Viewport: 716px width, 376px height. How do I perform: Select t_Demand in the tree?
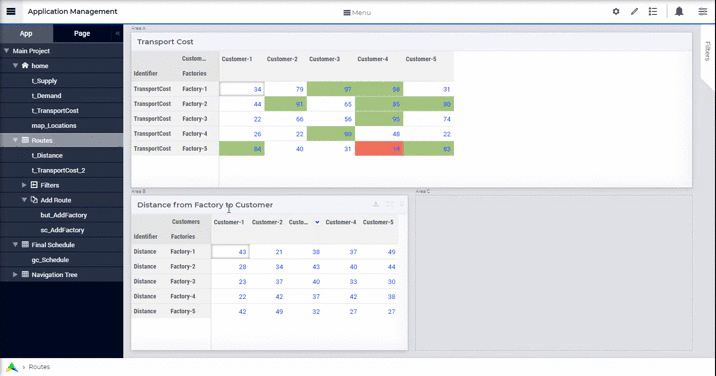tap(46, 95)
